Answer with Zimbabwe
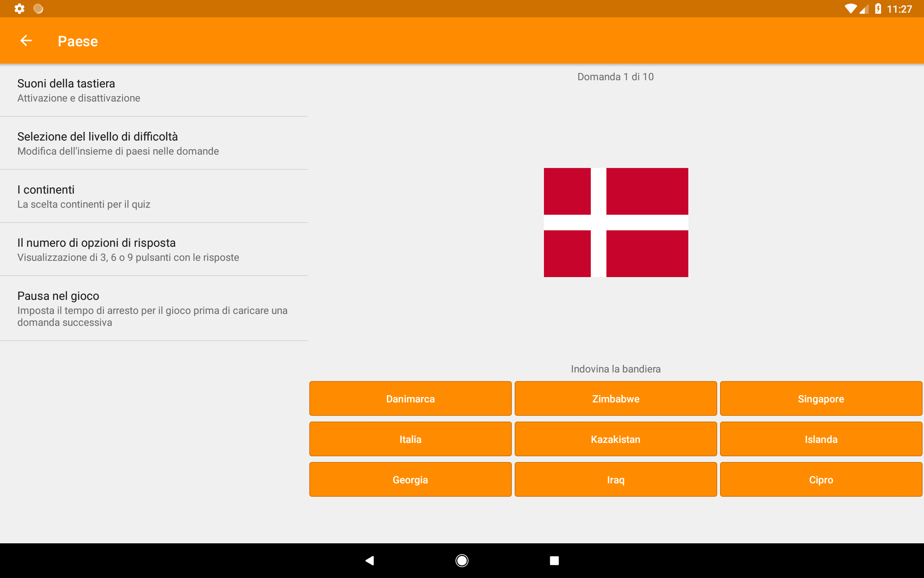Screen dimensions: 924x578 coord(615,399)
